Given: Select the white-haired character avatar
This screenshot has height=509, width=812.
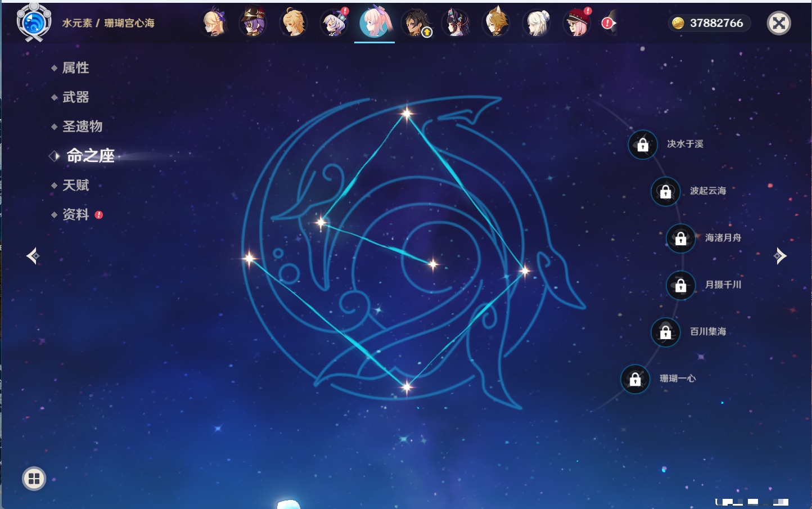Looking at the screenshot, I should tap(537, 23).
